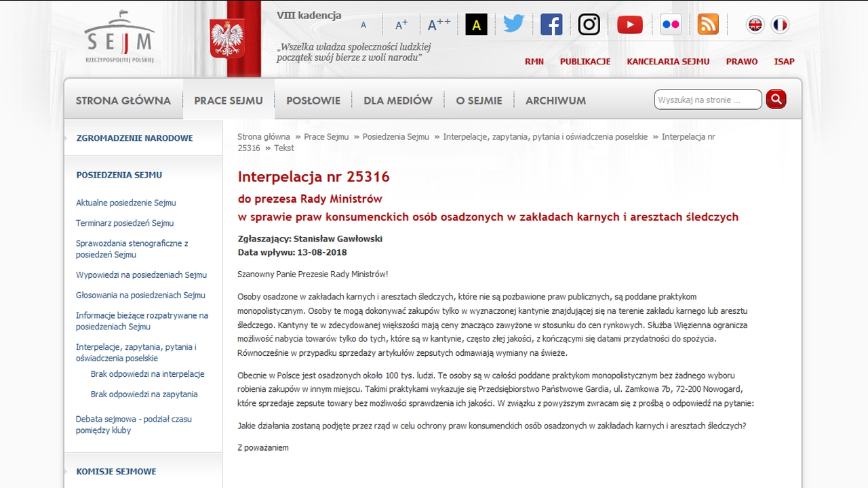Click 'Zgłaszający: Stanisław Gawłowski' text
This screenshot has height=488, width=868.
[x=310, y=239]
